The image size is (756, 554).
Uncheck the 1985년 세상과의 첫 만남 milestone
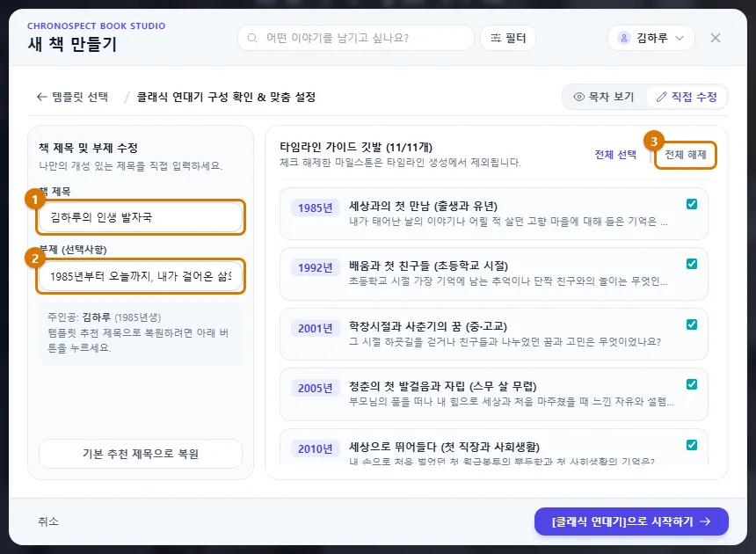click(x=692, y=204)
